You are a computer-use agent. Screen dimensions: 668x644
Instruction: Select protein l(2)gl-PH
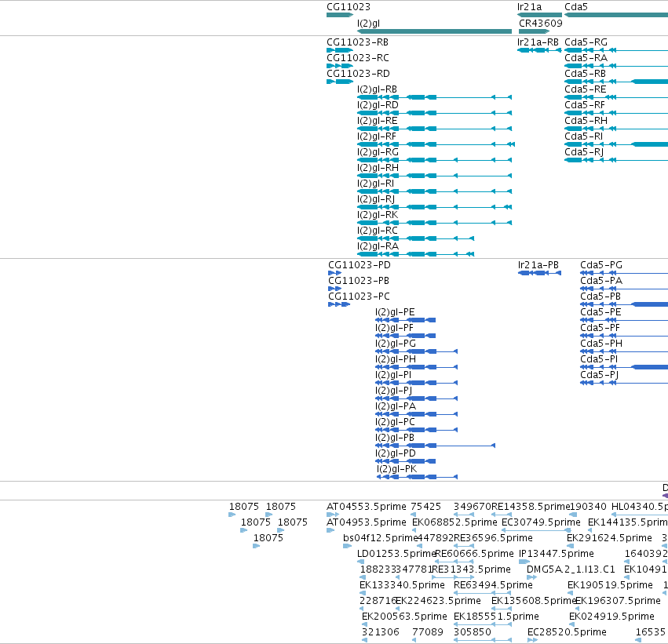(x=417, y=367)
